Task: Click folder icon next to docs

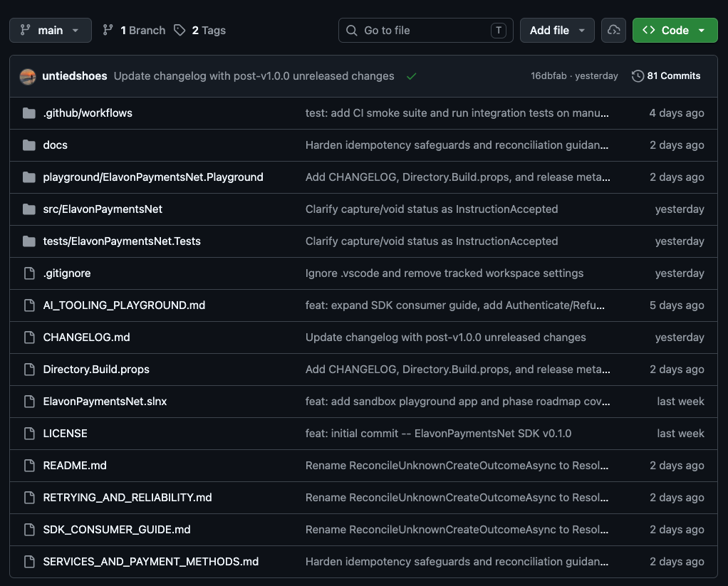Action: [29, 145]
